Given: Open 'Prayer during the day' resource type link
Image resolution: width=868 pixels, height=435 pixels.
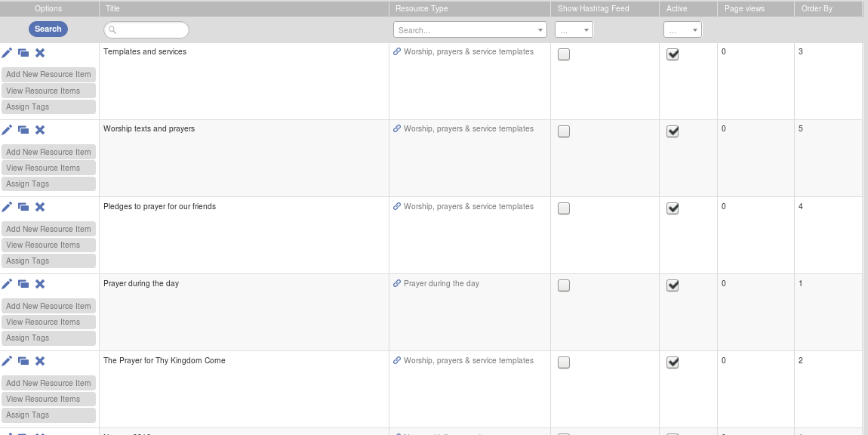Looking at the screenshot, I should [x=441, y=284].
